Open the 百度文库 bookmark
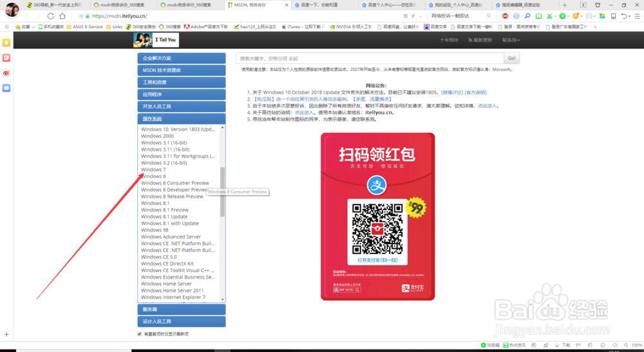The image size is (644, 352). click(435, 26)
